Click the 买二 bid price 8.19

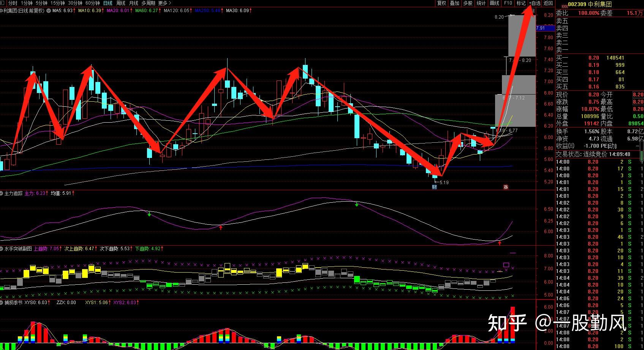point(593,65)
